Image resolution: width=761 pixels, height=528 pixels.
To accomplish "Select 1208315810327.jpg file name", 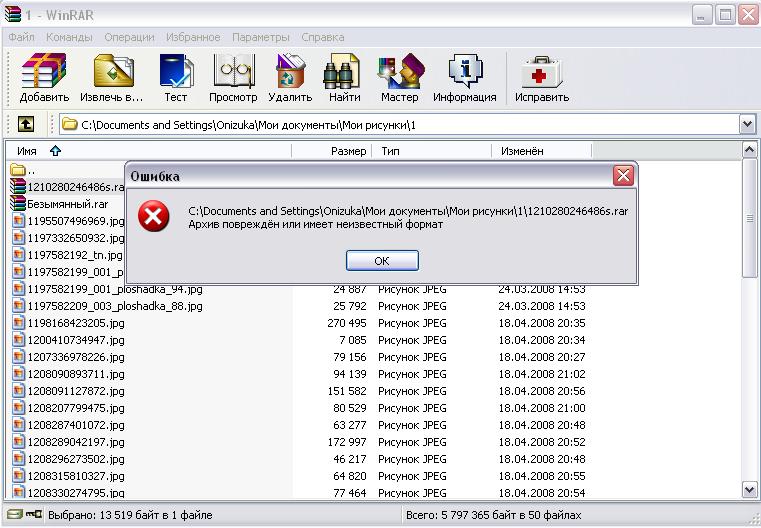I will tap(76, 476).
